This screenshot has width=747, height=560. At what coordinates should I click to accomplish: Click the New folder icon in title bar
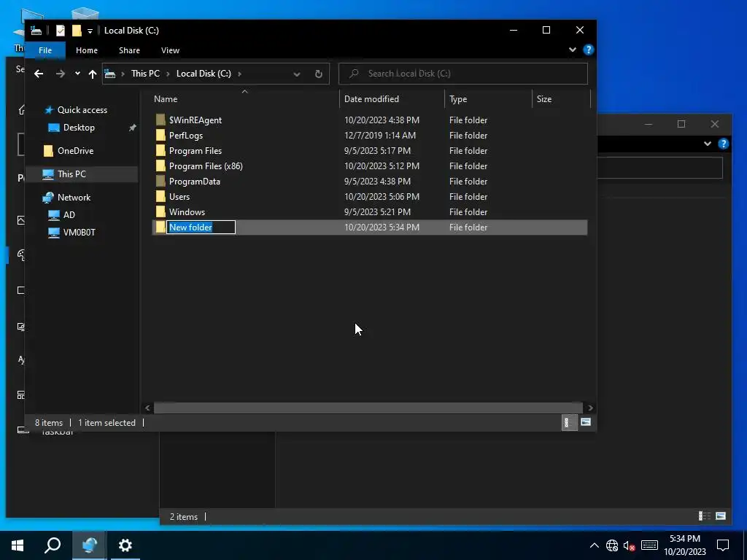coord(77,31)
